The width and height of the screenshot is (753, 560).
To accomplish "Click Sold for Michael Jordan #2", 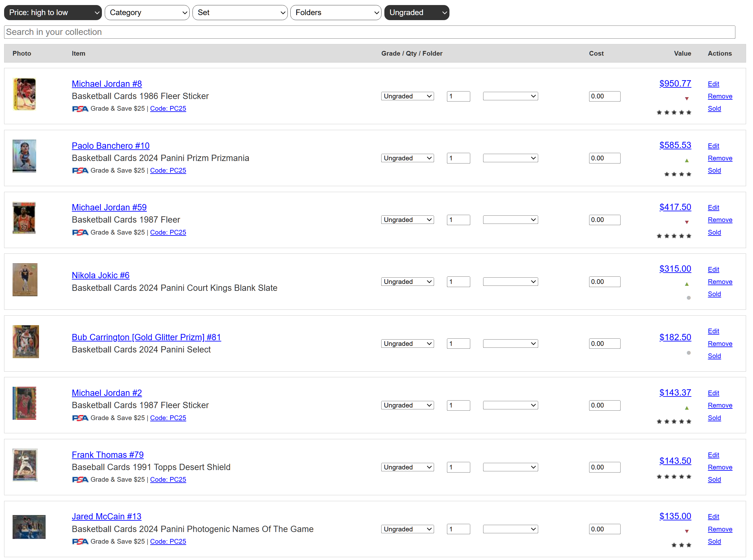I will (x=714, y=418).
